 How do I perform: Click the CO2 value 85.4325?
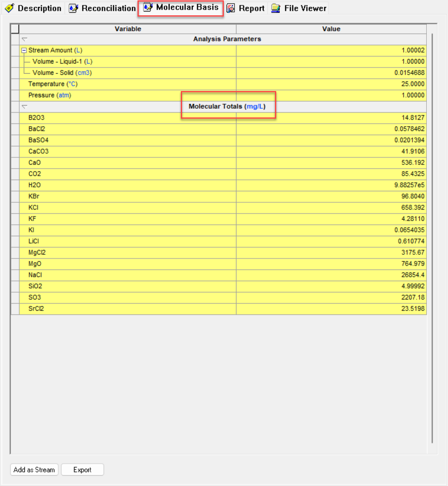331,174
